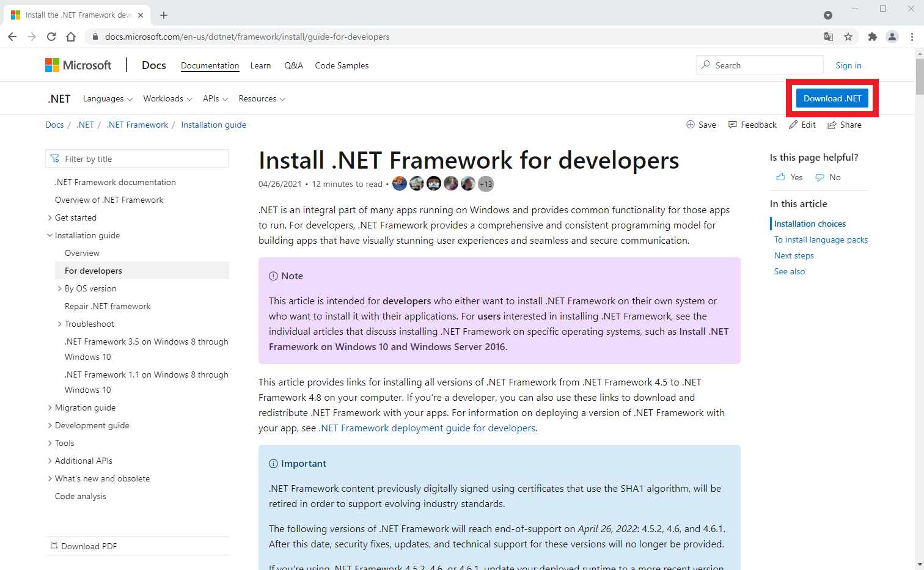Expand the Development guide node
This screenshot has height=570, width=924.
tap(50, 425)
